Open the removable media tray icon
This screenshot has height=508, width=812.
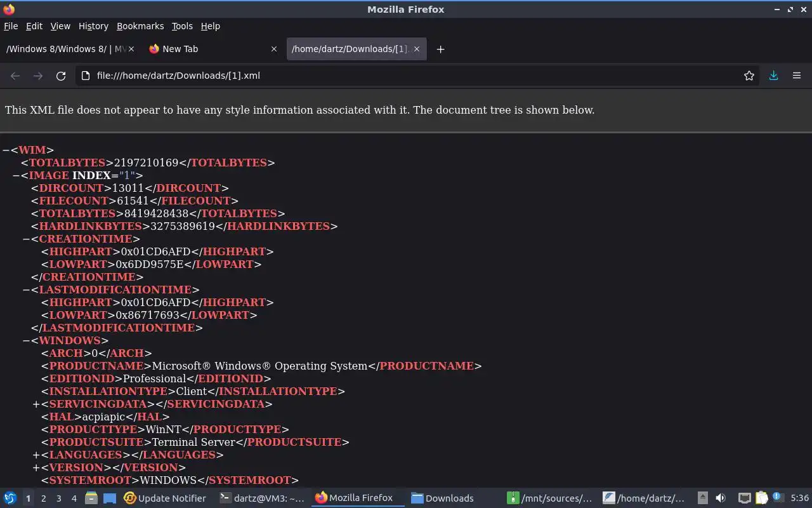click(x=703, y=498)
